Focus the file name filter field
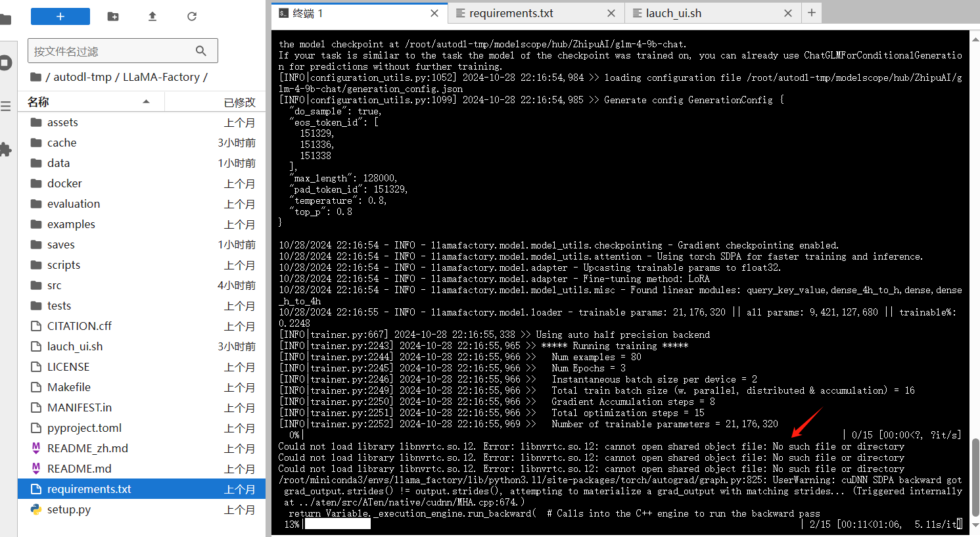 pos(113,51)
